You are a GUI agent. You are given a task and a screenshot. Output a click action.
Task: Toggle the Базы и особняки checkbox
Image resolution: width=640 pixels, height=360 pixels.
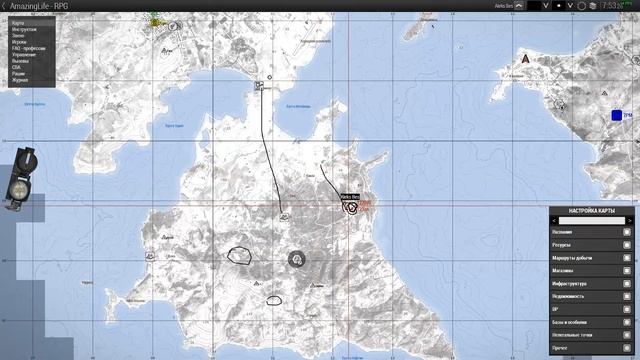[627, 322]
